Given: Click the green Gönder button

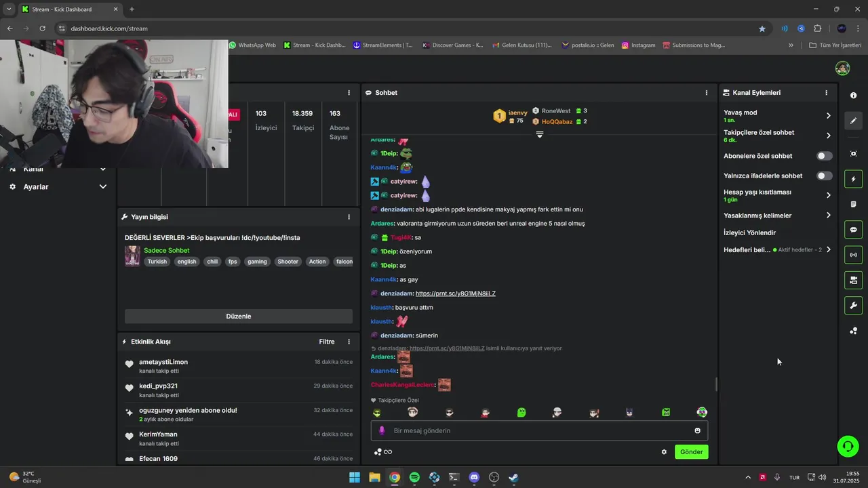Looking at the screenshot, I should pyautogui.click(x=691, y=452).
